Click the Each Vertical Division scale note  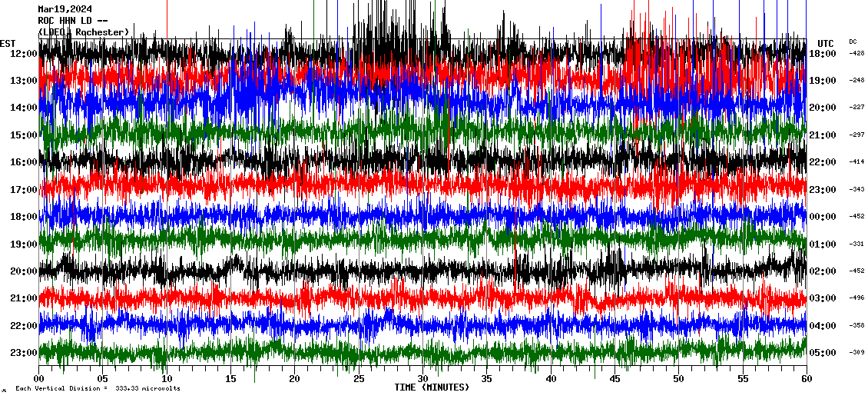[95, 389]
